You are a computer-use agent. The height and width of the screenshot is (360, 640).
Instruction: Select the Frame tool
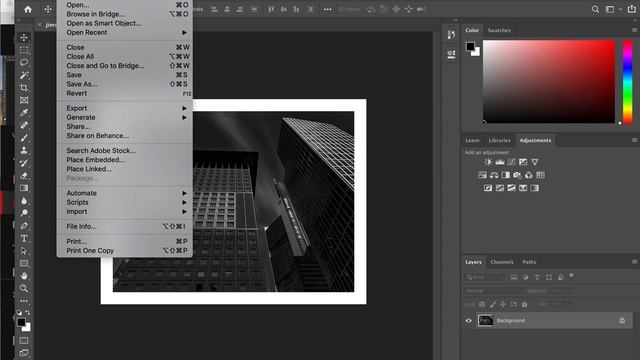click(x=24, y=100)
